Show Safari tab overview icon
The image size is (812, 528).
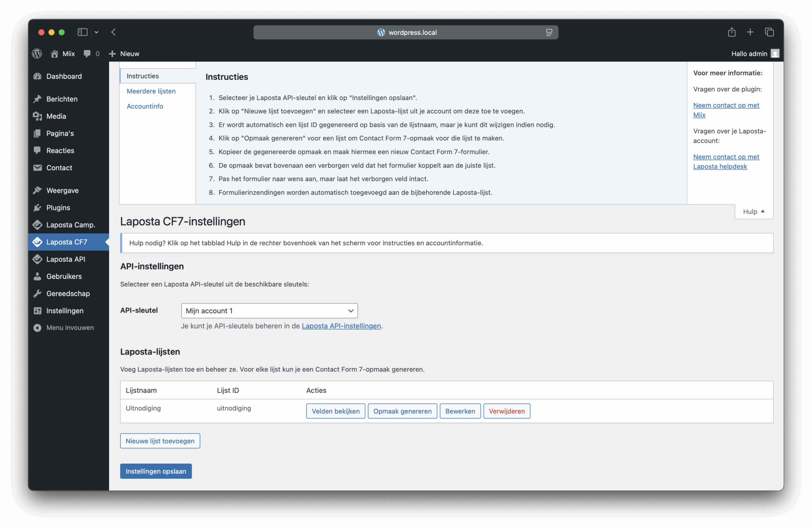769,32
